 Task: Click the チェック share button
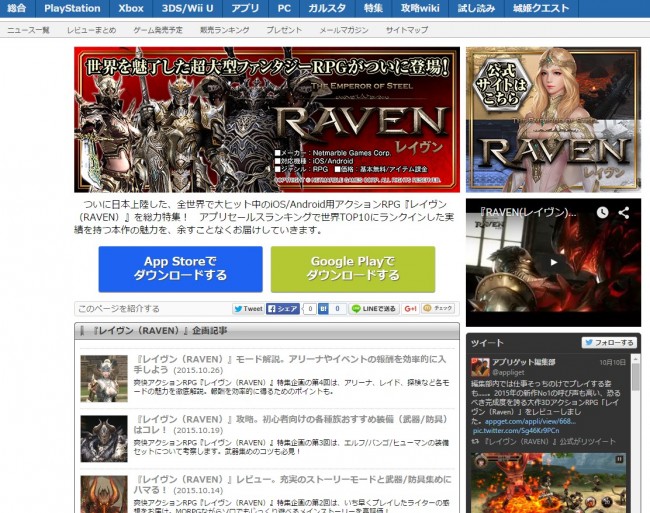[438, 308]
